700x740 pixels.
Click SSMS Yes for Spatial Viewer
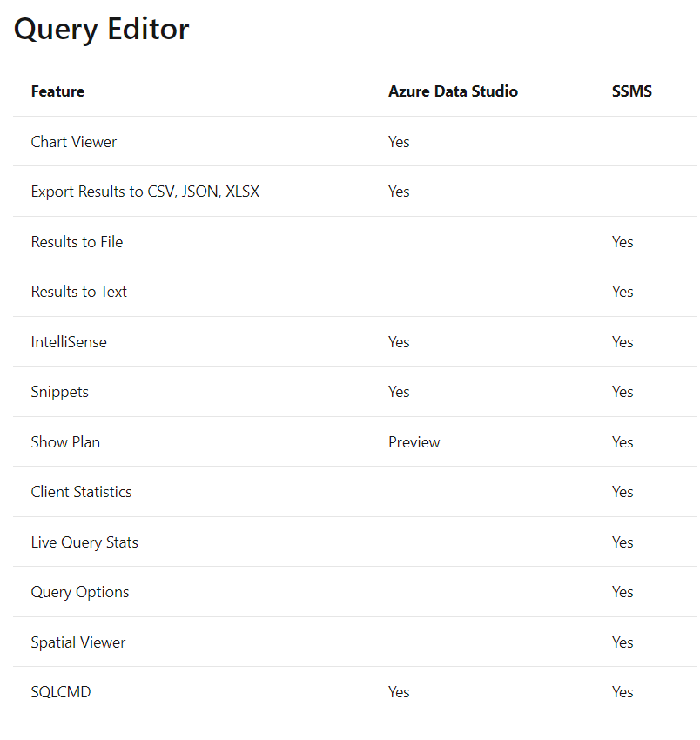(x=623, y=642)
